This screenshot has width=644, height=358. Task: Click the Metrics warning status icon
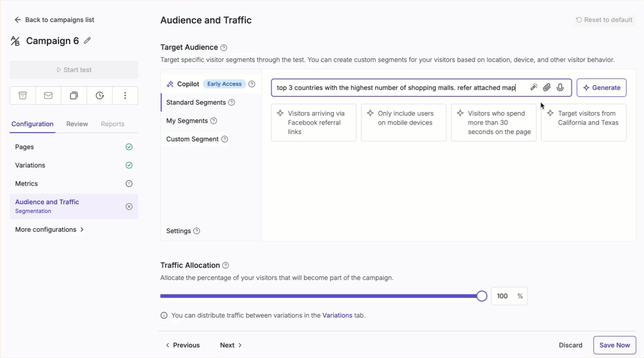pos(129,184)
